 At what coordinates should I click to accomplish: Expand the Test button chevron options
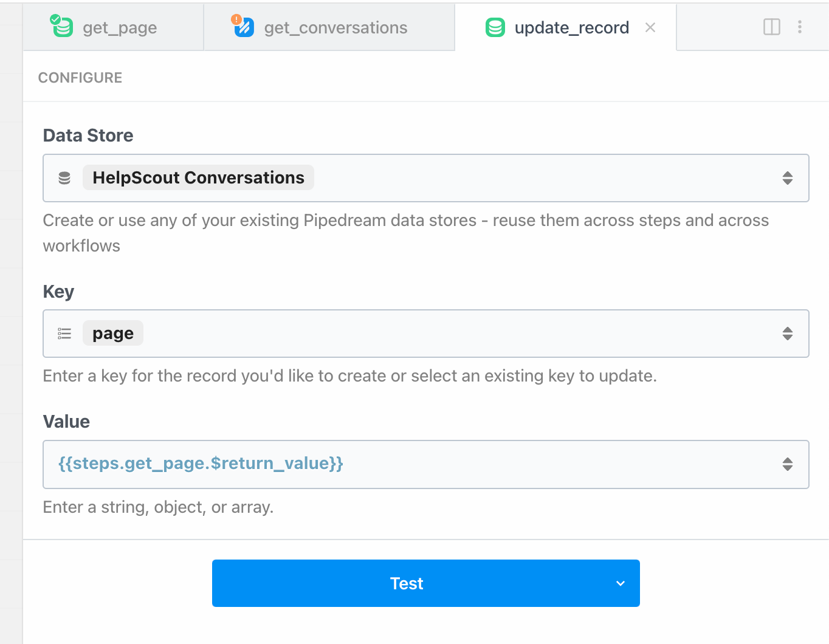click(621, 583)
